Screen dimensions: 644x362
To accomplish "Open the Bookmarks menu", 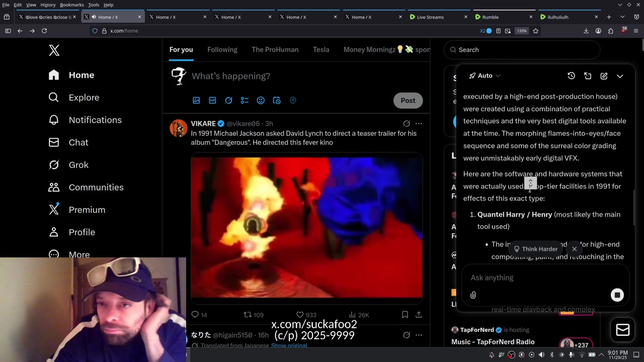I will pyautogui.click(x=72, y=5).
